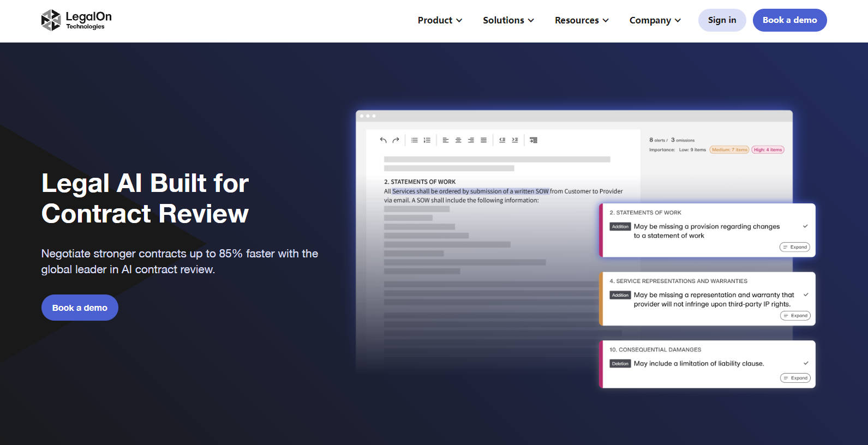Apply center alignment formatting
This screenshot has width=868, height=445.
(458, 140)
